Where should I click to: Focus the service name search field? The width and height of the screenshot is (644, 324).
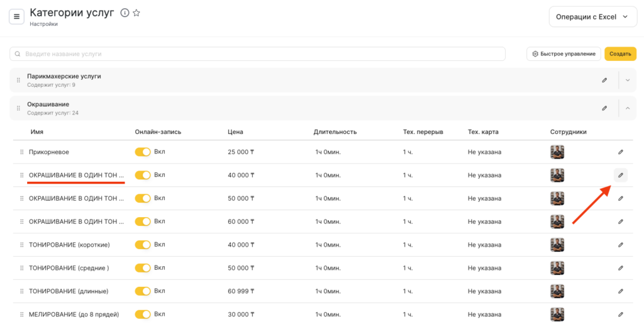(x=258, y=54)
